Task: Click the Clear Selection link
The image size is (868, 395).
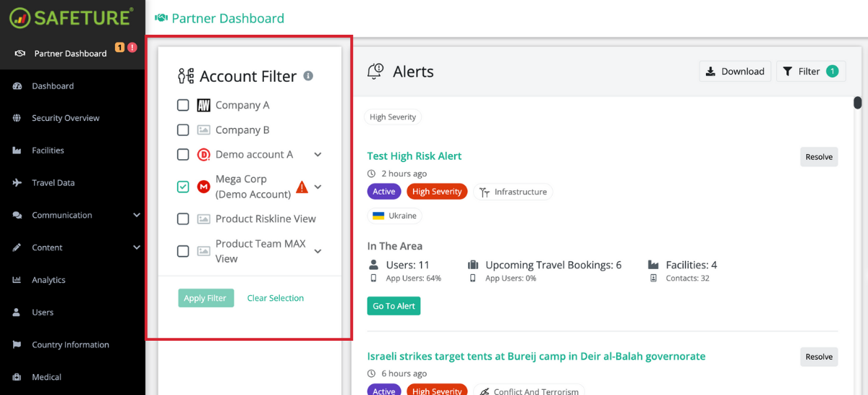Action: click(x=276, y=298)
